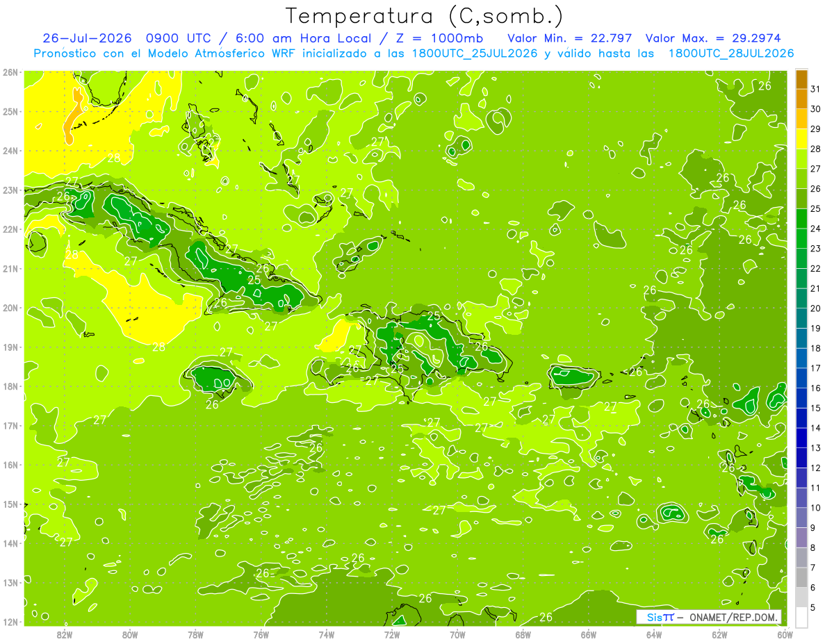This screenshot has height=644, width=834.
Task: Click the "72W" longitude axis label
Action: [392, 634]
